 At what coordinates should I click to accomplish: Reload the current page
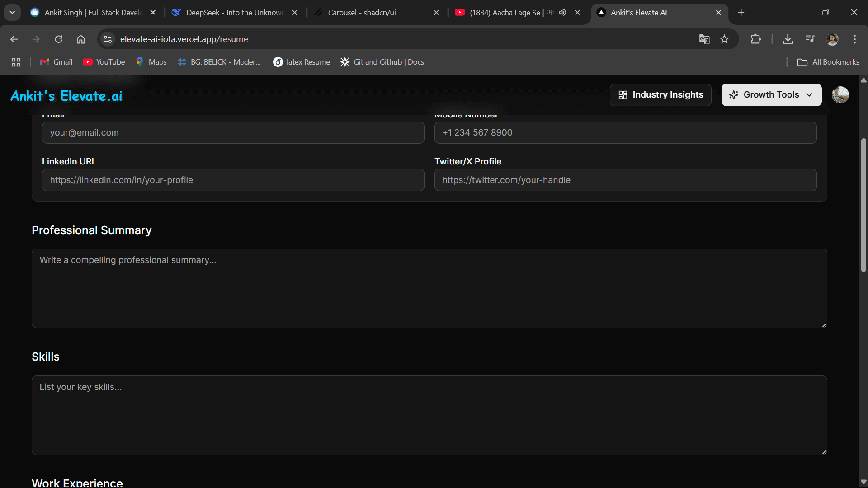pos(59,39)
